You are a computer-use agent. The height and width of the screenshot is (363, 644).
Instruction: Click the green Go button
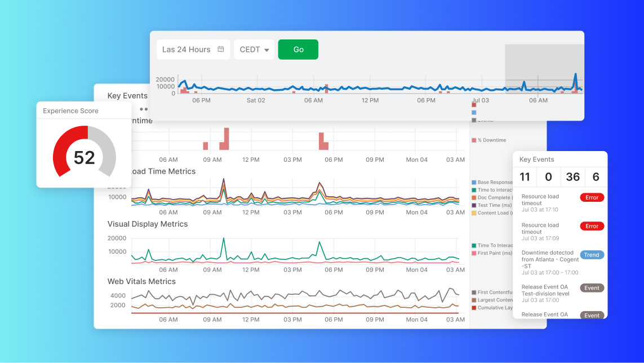click(298, 50)
